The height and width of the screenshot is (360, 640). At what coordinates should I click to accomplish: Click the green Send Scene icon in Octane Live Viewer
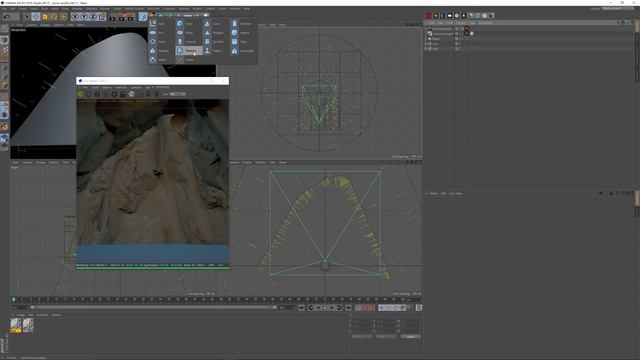(80, 94)
